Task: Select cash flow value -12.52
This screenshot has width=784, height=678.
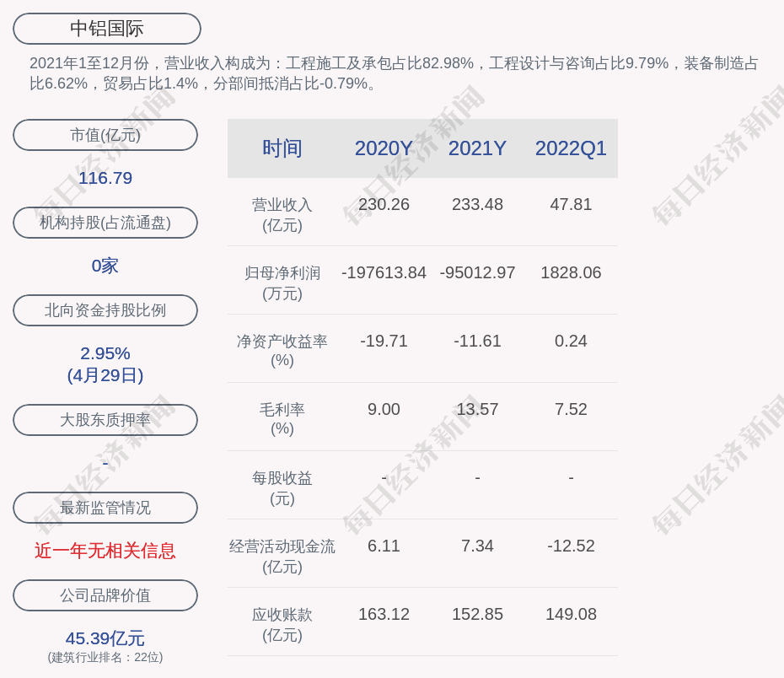Action: tap(571, 546)
